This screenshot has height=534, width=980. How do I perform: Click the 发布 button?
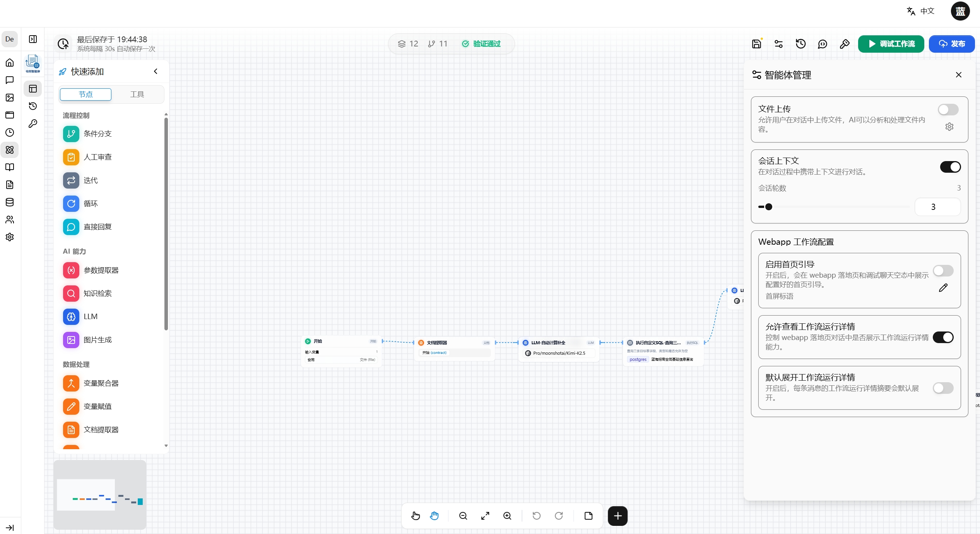click(x=952, y=44)
